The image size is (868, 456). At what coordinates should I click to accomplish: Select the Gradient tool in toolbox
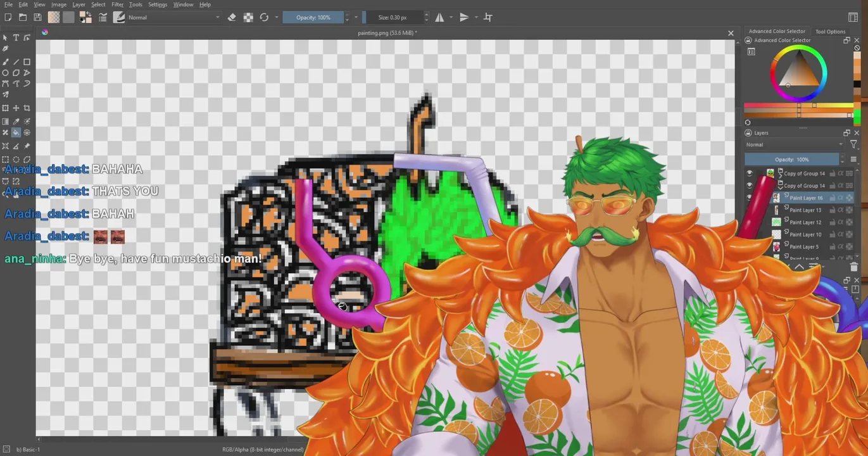click(x=5, y=122)
